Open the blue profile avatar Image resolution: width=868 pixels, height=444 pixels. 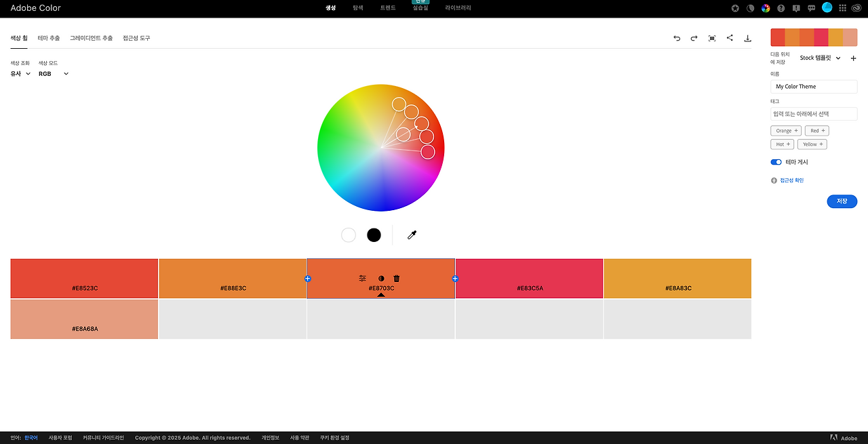coord(827,7)
